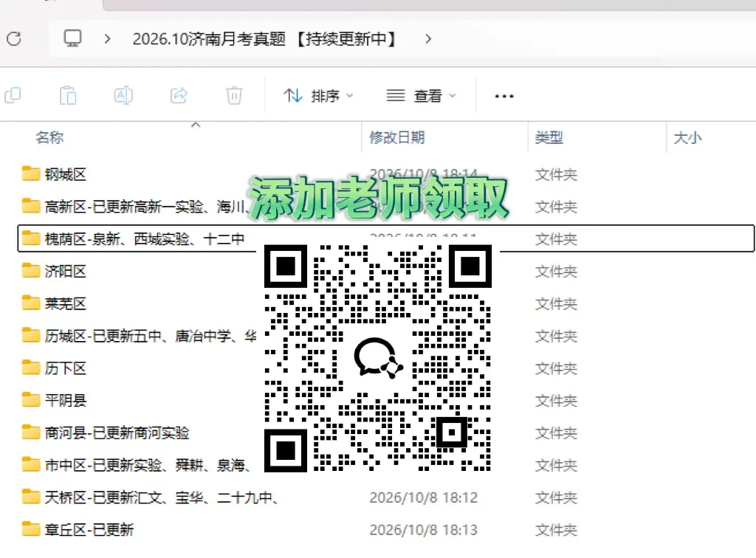Click the folder icon of 莱芜区

[x=31, y=303]
